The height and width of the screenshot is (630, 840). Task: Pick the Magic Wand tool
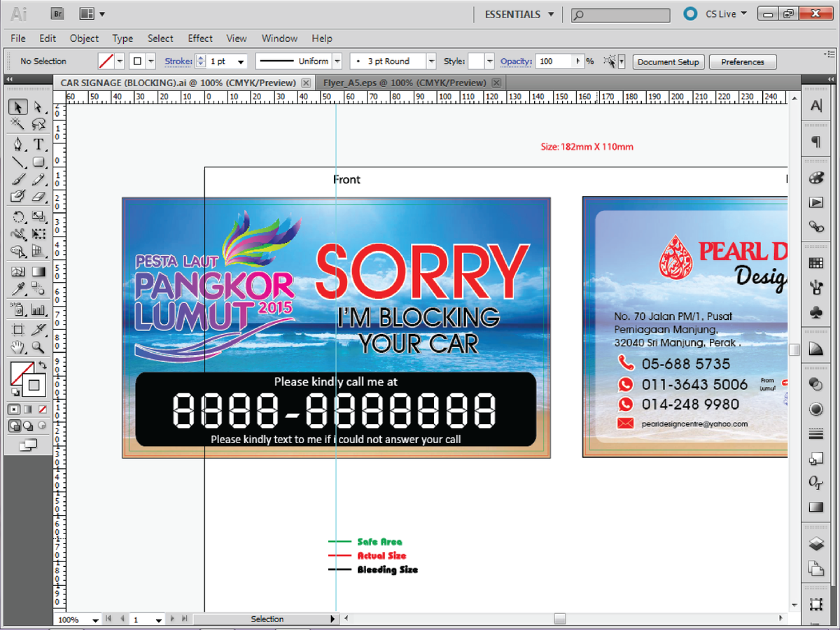[x=17, y=125]
